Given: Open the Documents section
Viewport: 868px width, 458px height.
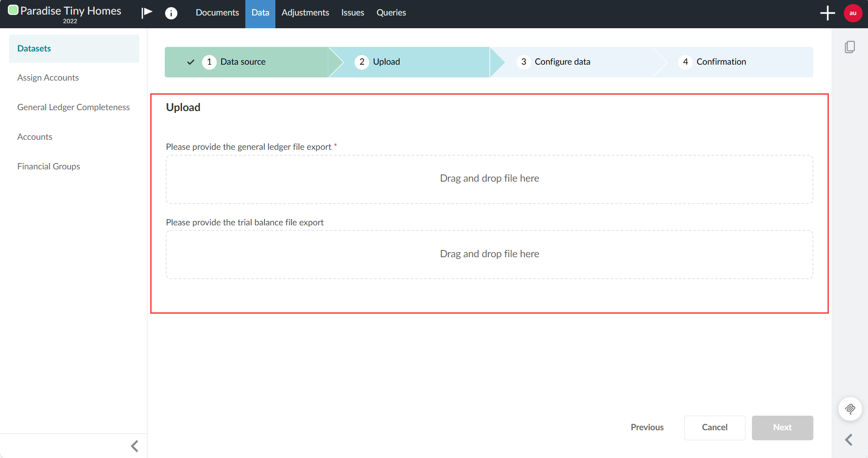Looking at the screenshot, I should pyautogui.click(x=217, y=13).
